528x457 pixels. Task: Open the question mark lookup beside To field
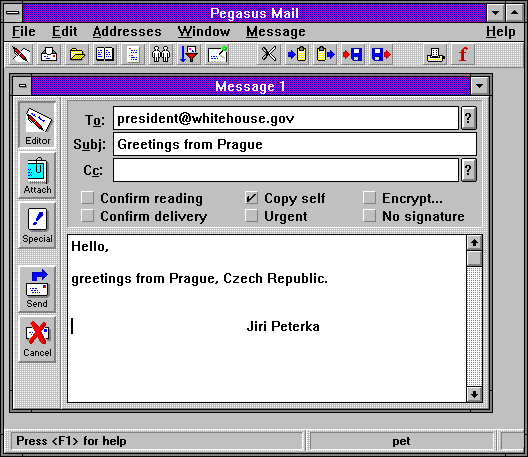[x=468, y=118]
